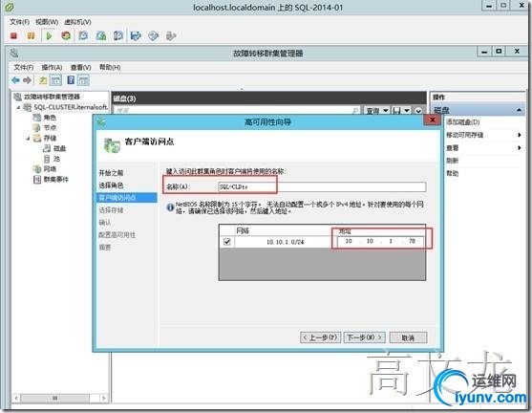Click the snapshot manager toolbar icon
Image resolution: width=532 pixels, height=413 pixels.
(x=118, y=35)
